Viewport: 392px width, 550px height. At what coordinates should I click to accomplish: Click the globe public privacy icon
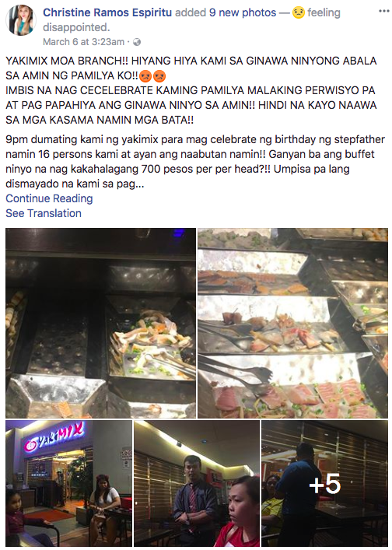137,42
